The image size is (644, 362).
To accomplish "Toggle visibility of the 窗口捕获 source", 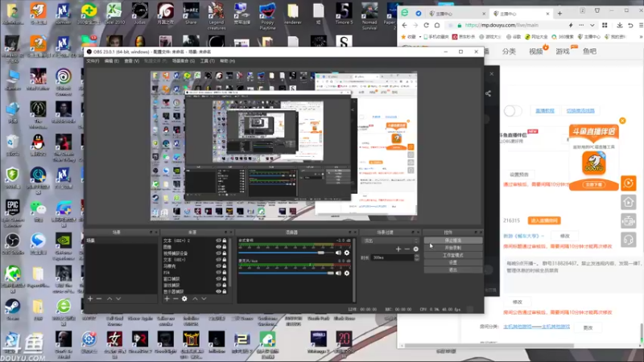I will 218,278.
